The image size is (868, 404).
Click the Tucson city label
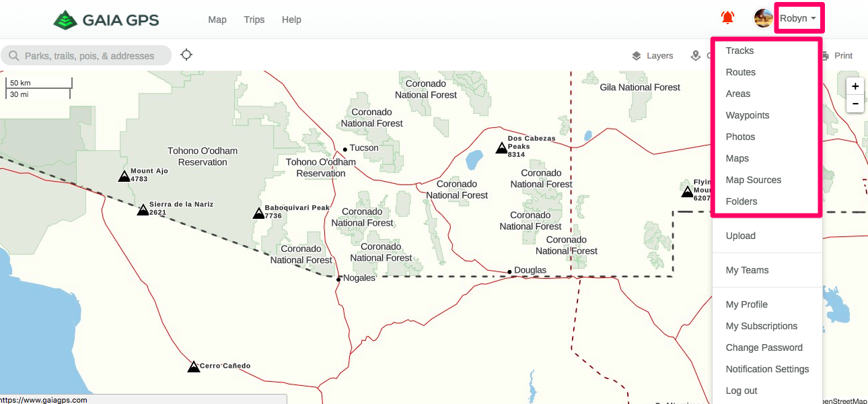point(364,148)
